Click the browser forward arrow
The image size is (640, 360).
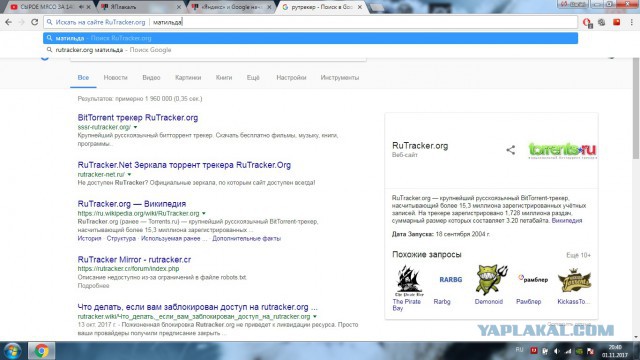tap(22, 22)
